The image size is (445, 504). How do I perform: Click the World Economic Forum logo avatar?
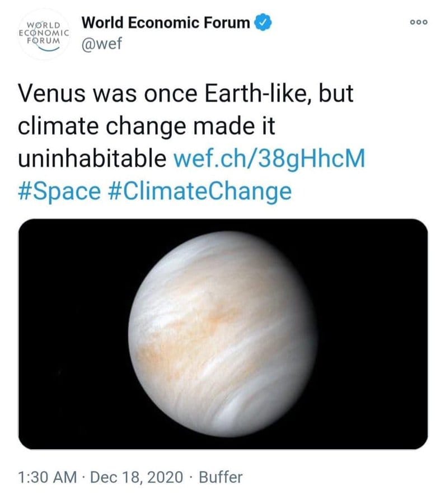pos(44,34)
